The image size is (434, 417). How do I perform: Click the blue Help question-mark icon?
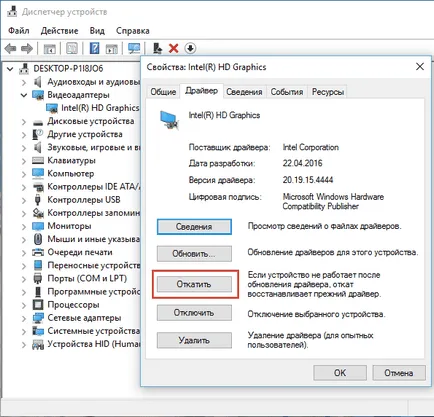pyautogui.click(x=94, y=48)
